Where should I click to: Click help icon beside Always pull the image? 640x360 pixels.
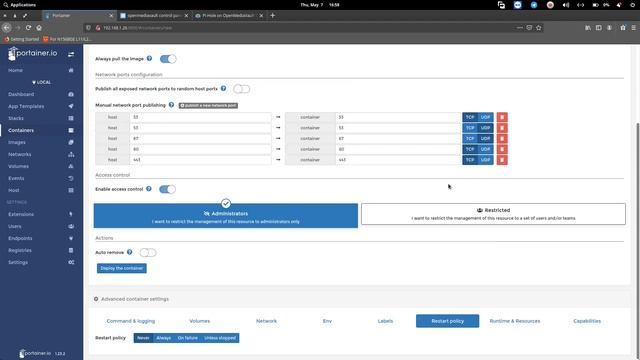point(149,58)
